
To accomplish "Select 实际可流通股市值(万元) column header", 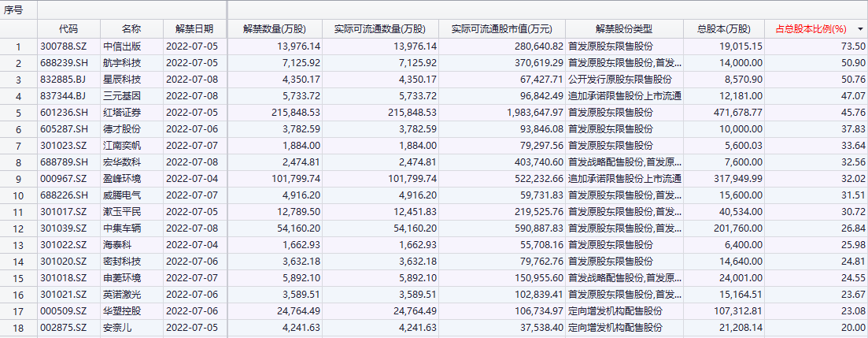I will tap(501, 29).
